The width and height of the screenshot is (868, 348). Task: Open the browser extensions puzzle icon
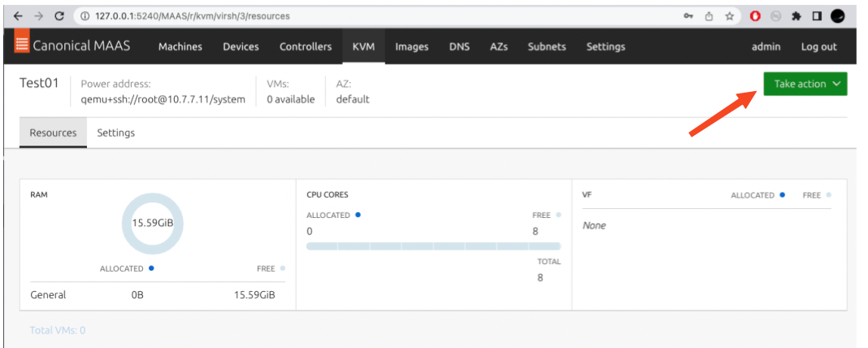797,15
